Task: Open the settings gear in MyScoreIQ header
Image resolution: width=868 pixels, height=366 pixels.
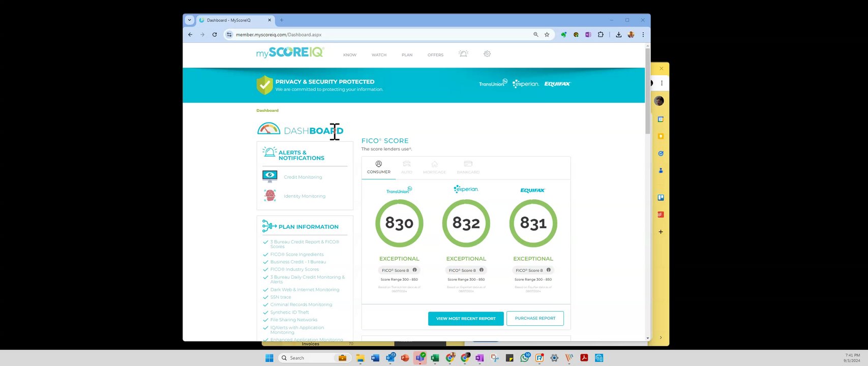Action: (487, 54)
